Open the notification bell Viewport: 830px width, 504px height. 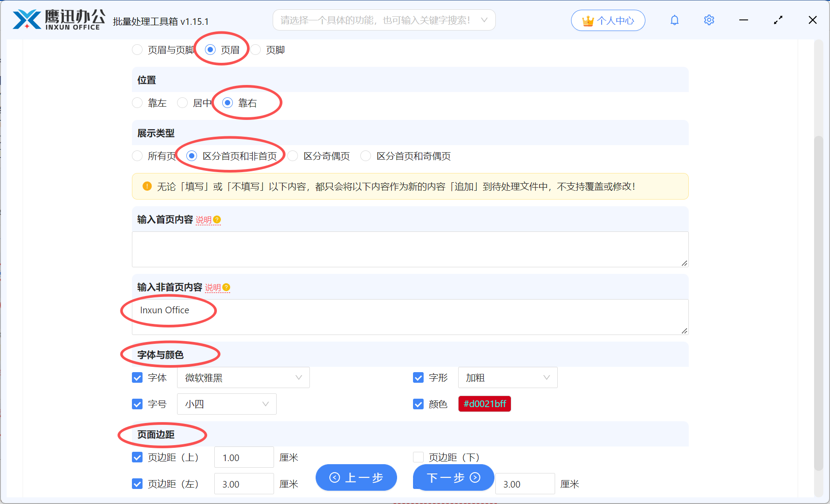(674, 20)
